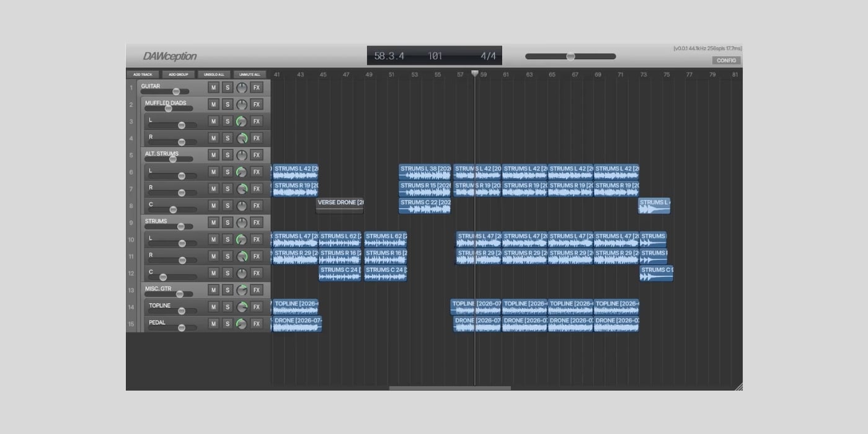The height and width of the screenshot is (434, 868).
Task: Select the pan knob of ALT. STRUMS group
Action: (242, 155)
